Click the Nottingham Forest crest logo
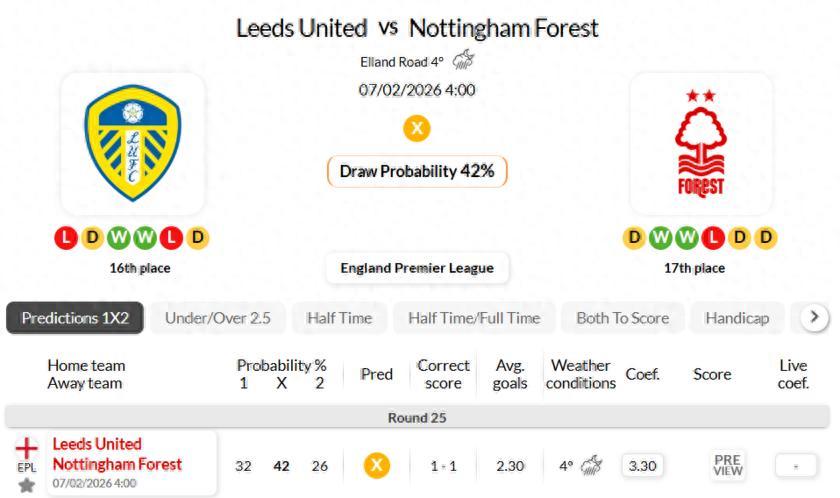The height and width of the screenshot is (498, 840). point(700,142)
